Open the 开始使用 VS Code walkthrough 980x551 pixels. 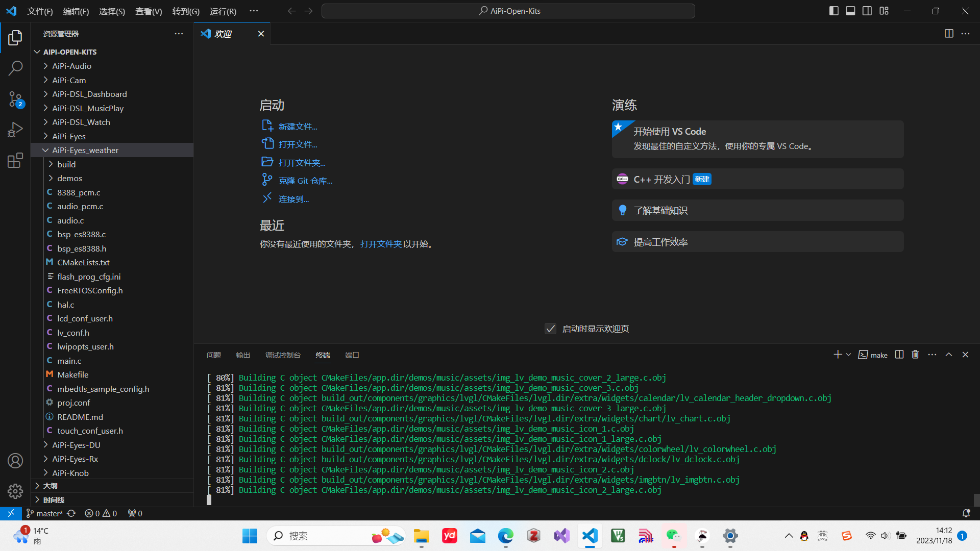(x=757, y=139)
